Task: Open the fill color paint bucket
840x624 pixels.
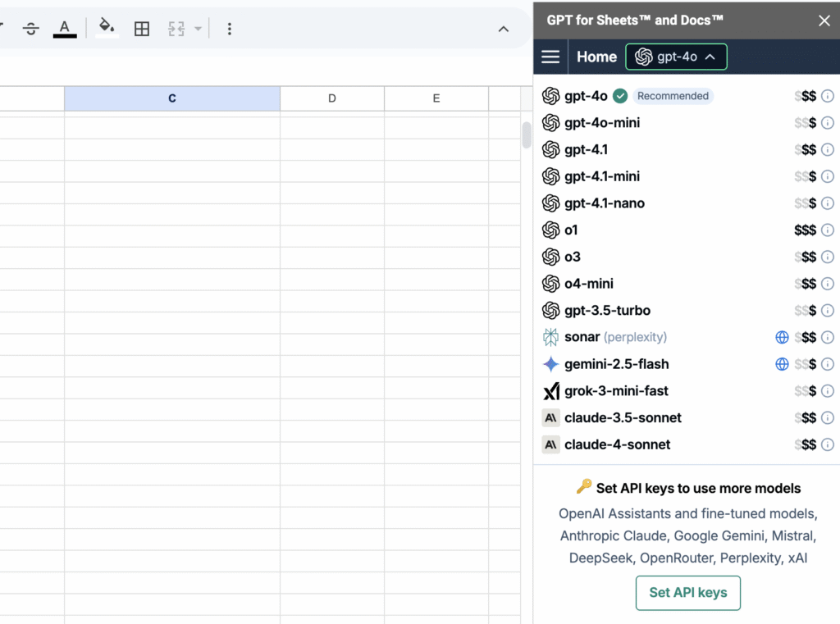Action: 107,28
